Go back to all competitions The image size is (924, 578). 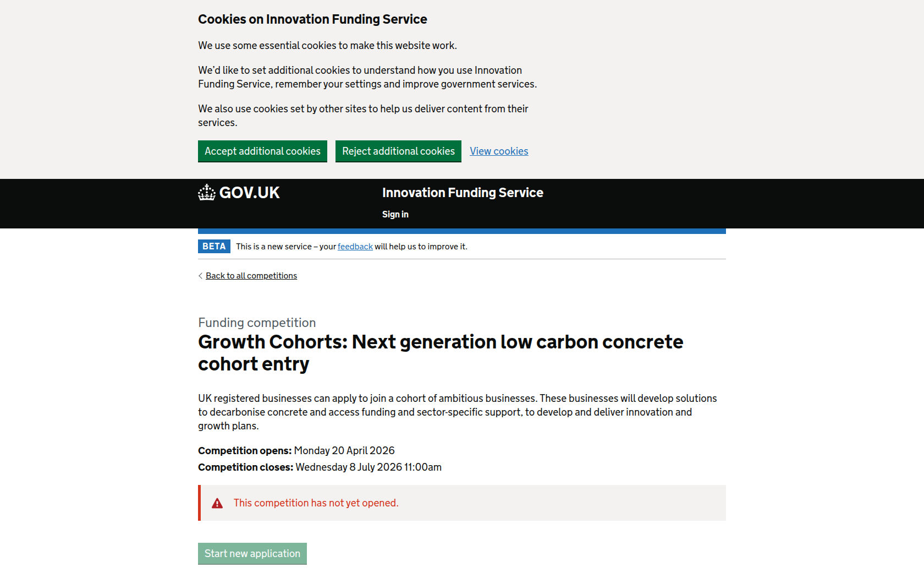pos(251,276)
